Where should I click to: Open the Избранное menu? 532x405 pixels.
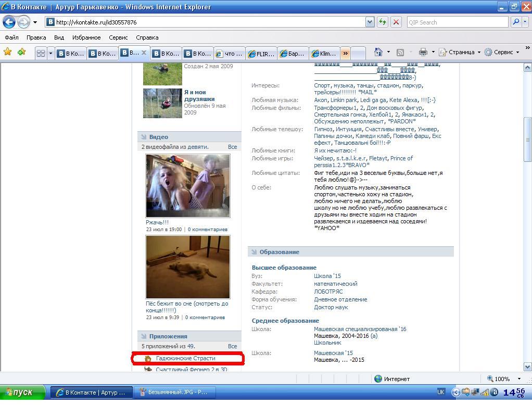pos(86,37)
